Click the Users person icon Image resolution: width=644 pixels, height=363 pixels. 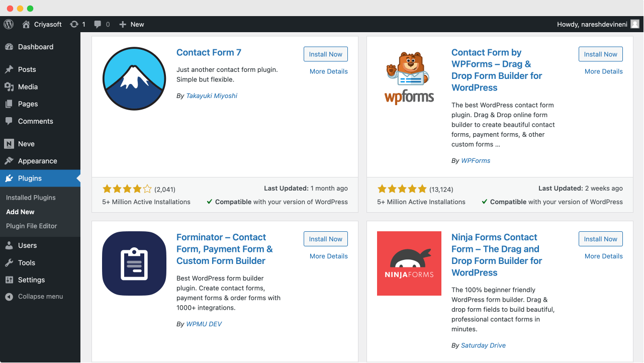coord(9,245)
